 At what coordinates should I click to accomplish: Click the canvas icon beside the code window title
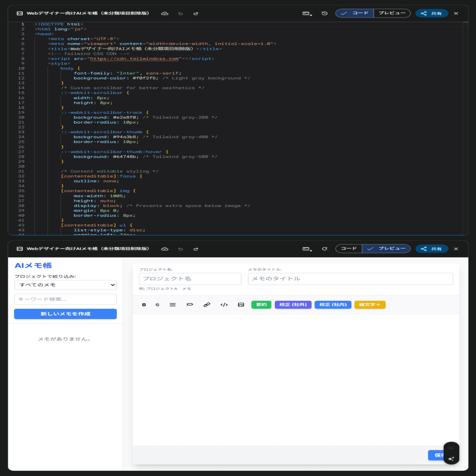(x=20, y=13)
